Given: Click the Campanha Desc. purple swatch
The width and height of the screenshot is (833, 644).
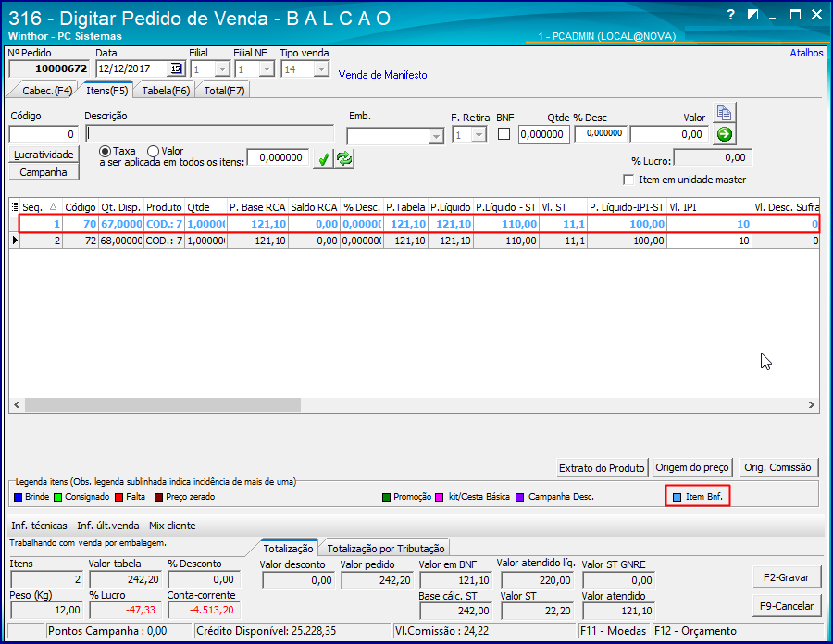Looking at the screenshot, I should point(519,498).
